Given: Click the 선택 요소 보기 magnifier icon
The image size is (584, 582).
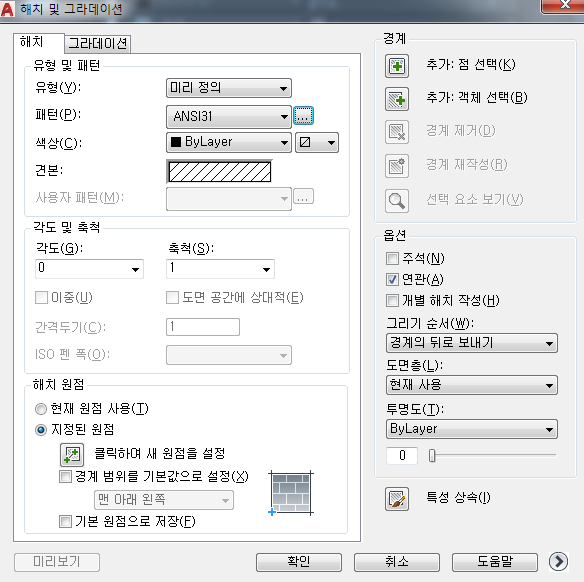Looking at the screenshot, I should click(397, 201).
